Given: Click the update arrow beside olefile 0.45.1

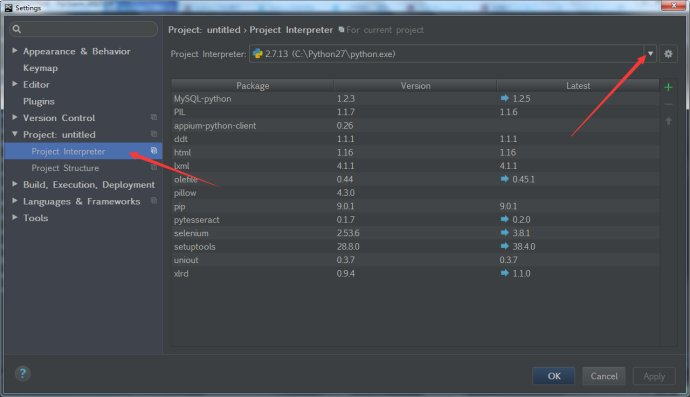Looking at the screenshot, I should click(504, 179).
